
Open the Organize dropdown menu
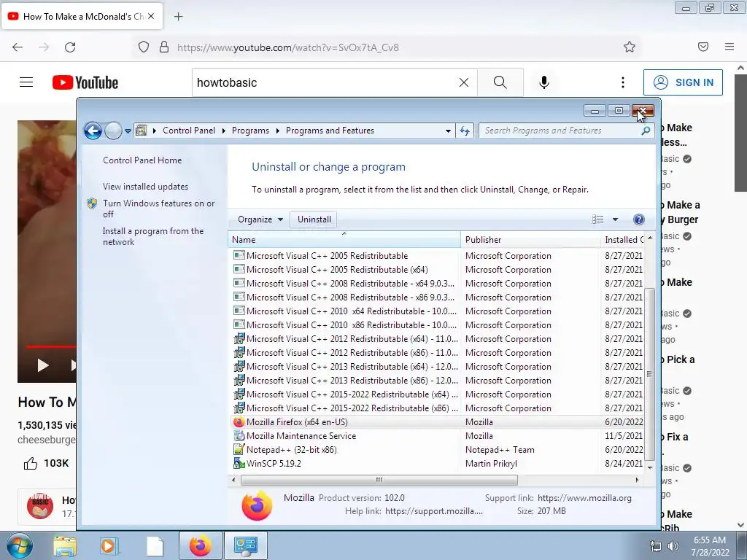(x=260, y=219)
